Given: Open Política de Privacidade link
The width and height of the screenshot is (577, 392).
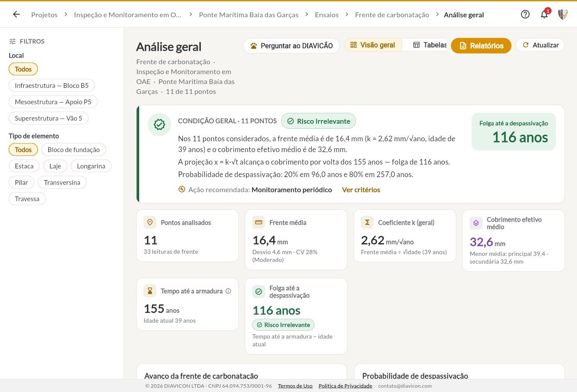Looking at the screenshot, I should [345, 386].
